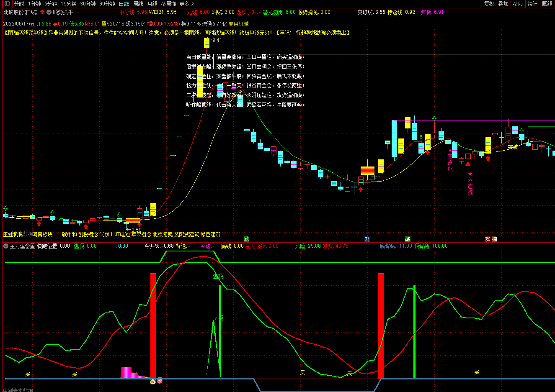Switch to the 周线 weekly period
The height and width of the screenshot is (392, 555).
(138, 4)
